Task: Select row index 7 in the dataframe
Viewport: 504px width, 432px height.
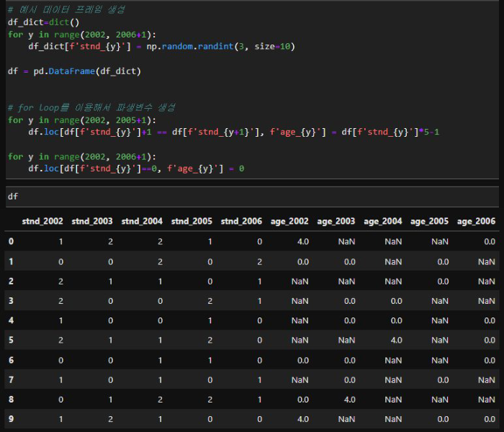Action: coord(11,380)
